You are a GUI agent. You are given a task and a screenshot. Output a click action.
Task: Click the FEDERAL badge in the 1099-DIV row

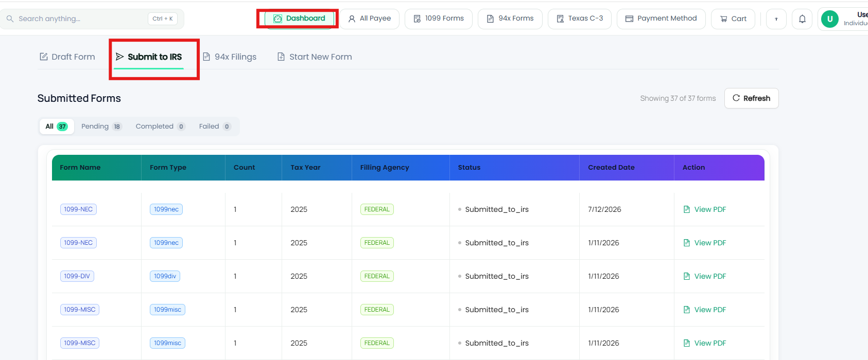pos(377,276)
